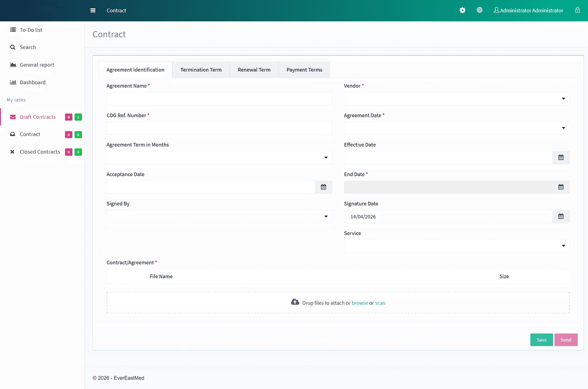Open the Administrator Administrator user menu
Screen dimensions: 588x389
(528, 10)
